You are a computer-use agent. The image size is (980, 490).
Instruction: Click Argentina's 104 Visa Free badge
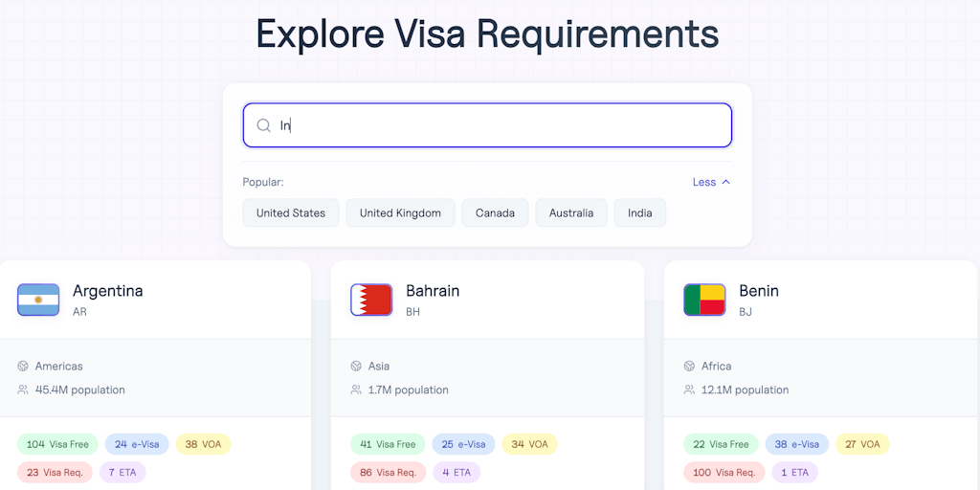(57, 444)
